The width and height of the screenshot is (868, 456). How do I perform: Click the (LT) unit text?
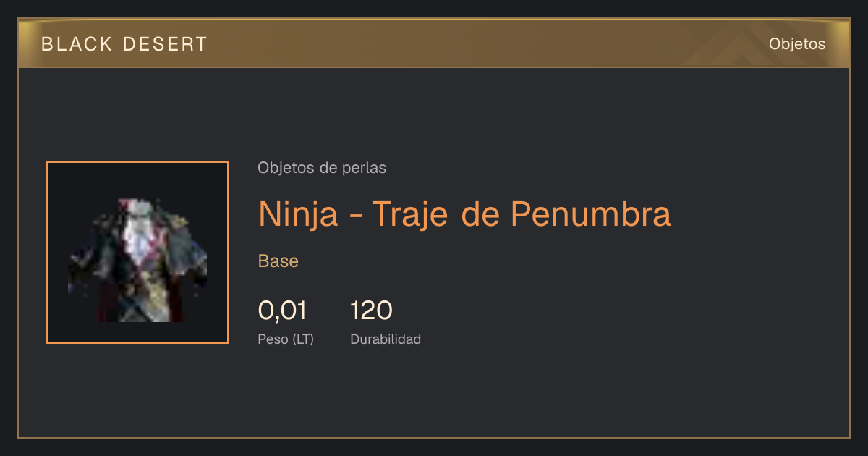[x=304, y=339]
